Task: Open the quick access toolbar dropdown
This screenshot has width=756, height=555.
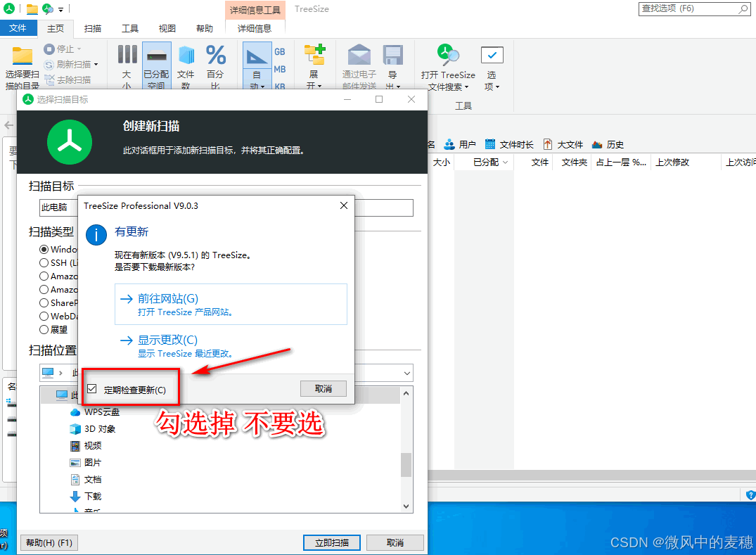Action: [60, 8]
